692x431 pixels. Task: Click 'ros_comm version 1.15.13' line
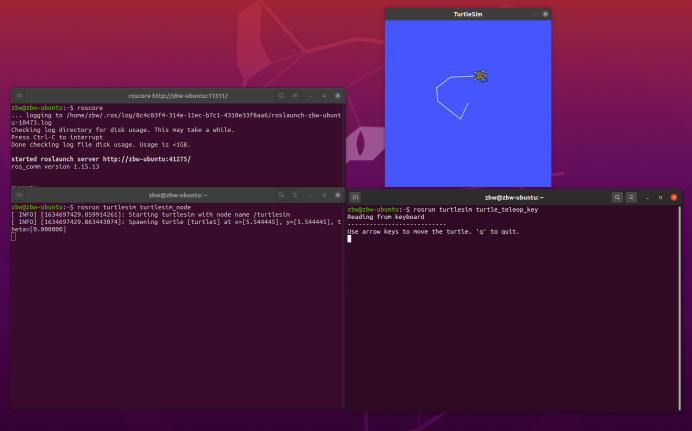coord(55,167)
